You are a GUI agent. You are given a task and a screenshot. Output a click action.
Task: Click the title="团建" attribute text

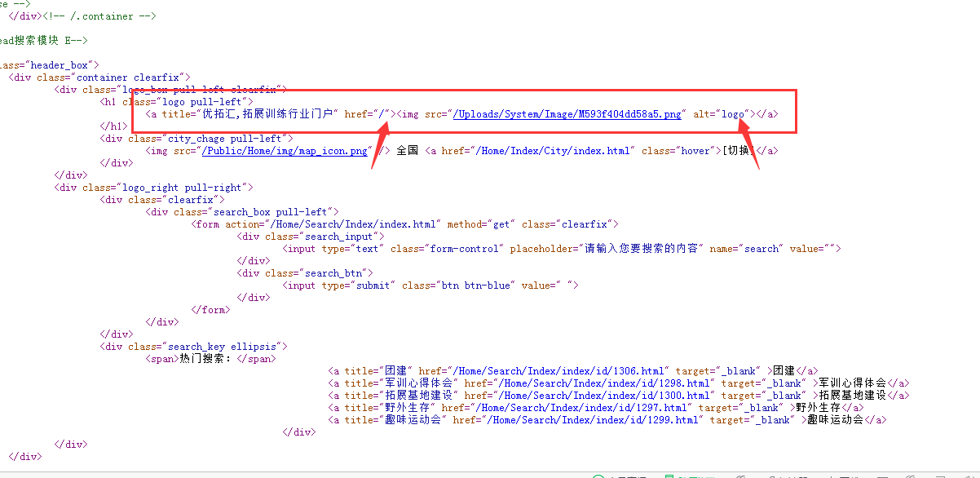(378, 371)
